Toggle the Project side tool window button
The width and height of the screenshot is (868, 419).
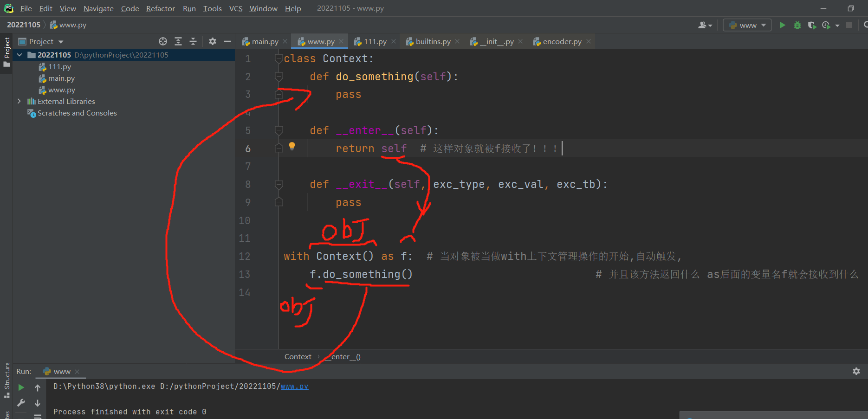[6, 52]
